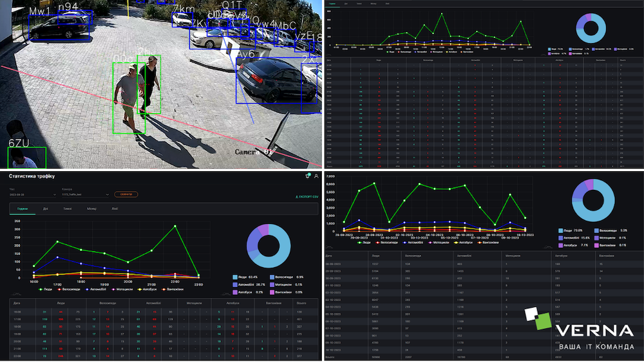Expand the Камера selection dropdown
The width and height of the screenshot is (644, 363).
click(84, 194)
